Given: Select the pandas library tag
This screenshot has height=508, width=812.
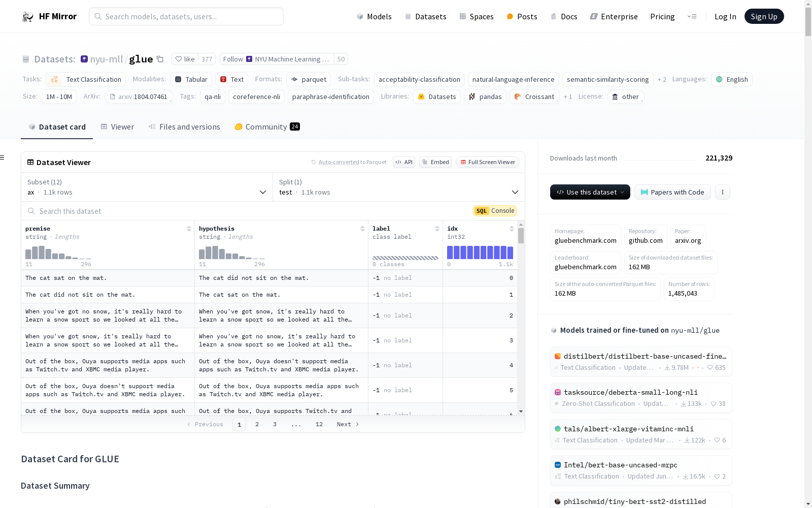Looking at the screenshot, I should [485, 97].
